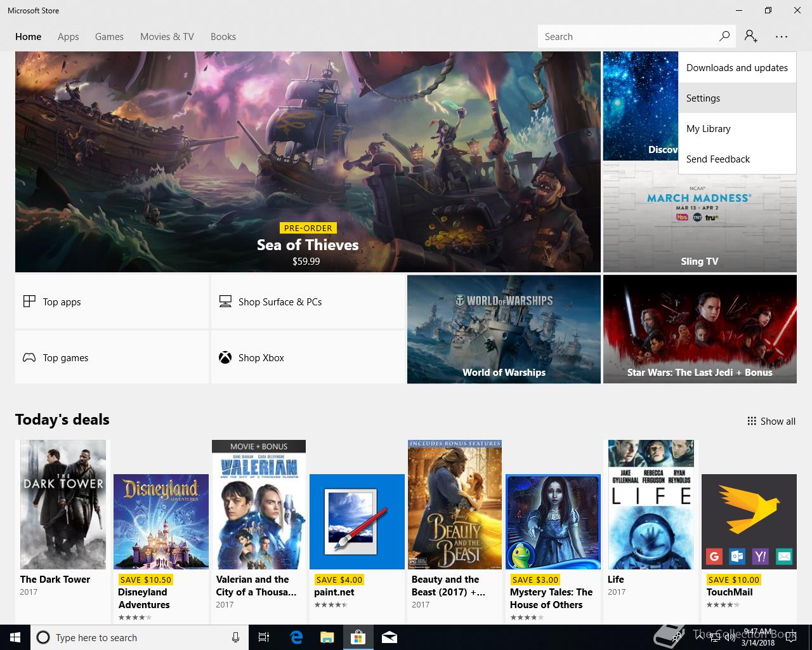The image size is (812, 650).
Task: Click the Type here to search box
Action: click(x=138, y=637)
